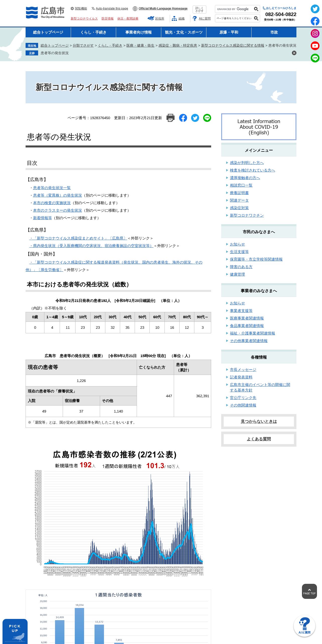Click sidebar link その他関連情報

click(x=243, y=405)
